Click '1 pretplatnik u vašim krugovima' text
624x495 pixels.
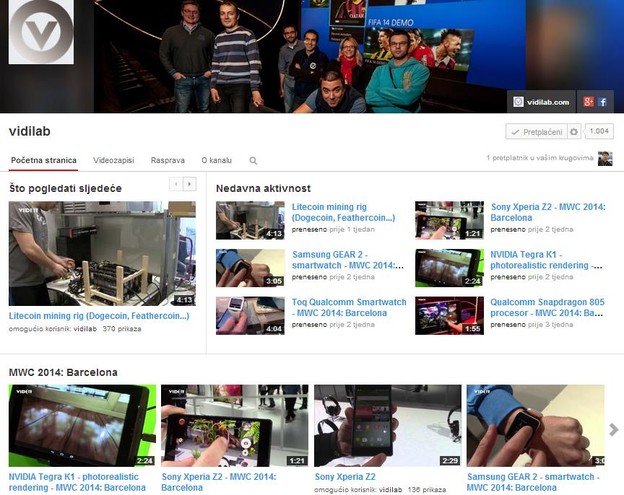click(540, 158)
